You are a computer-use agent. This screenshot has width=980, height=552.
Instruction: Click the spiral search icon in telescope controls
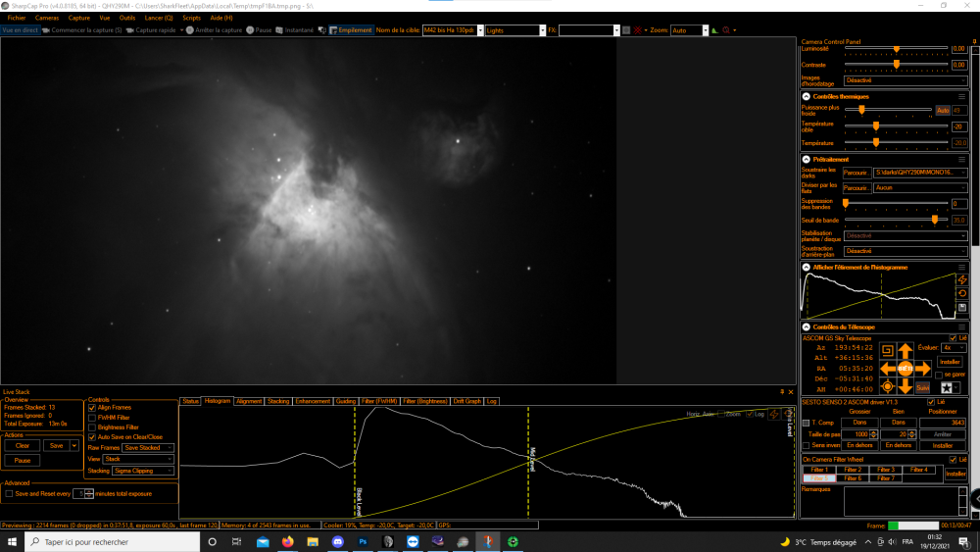point(887,351)
